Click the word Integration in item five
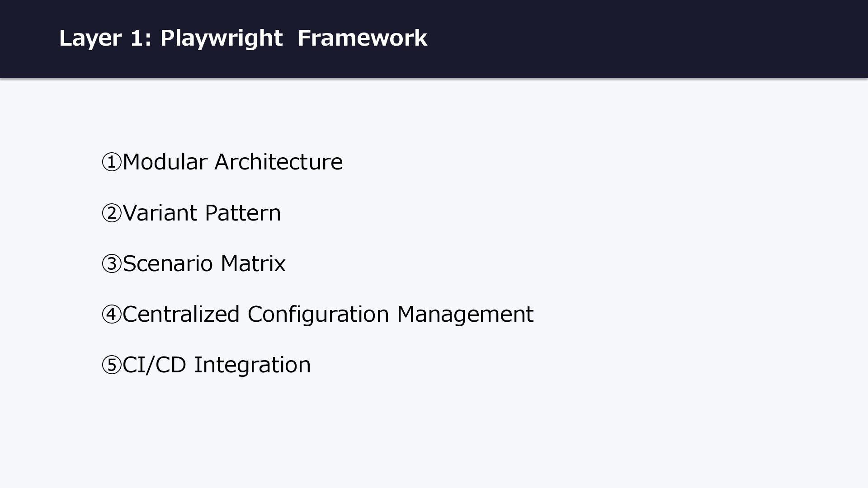 253,366
